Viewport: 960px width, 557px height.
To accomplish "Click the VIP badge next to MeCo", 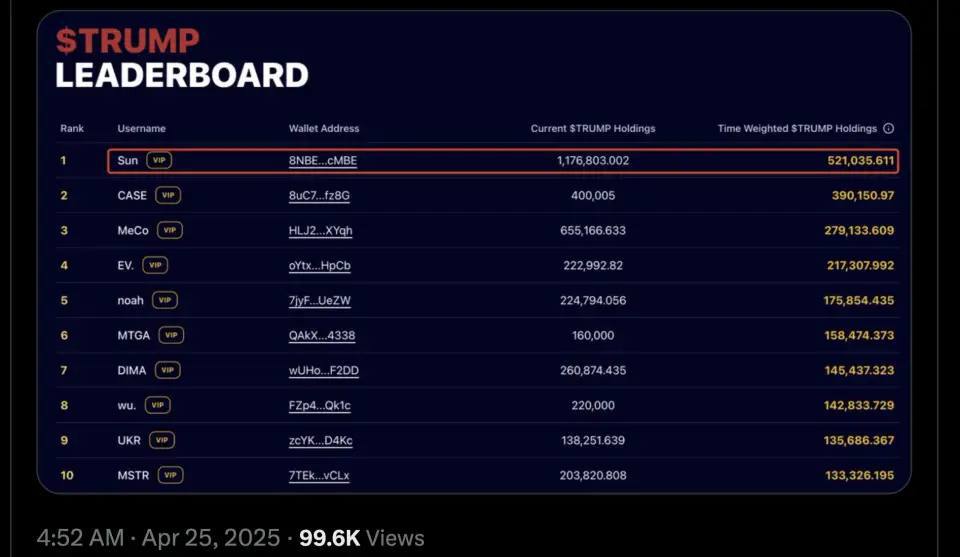I will pyautogui.click(x=170, y=230).
